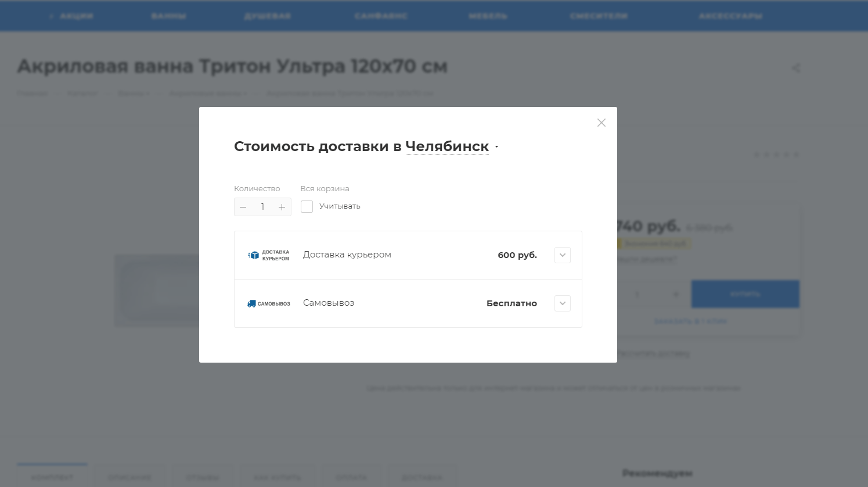
Task: Open the Смесители menu item
Action: [599, 16]
